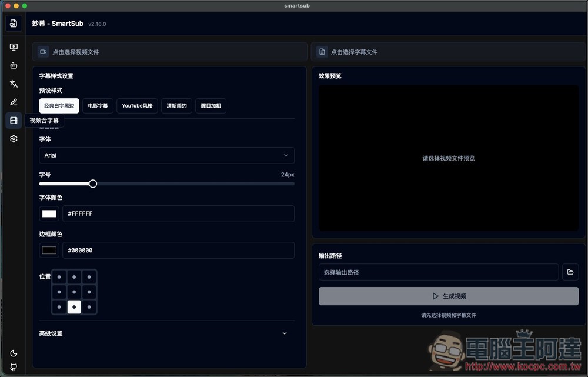Toggle dark mode moon icon

coord(14,353)
